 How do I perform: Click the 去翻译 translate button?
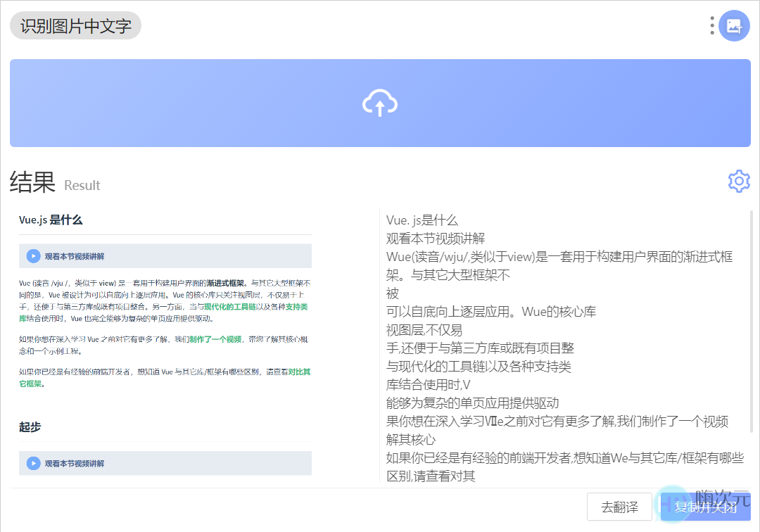pos(619,507)
